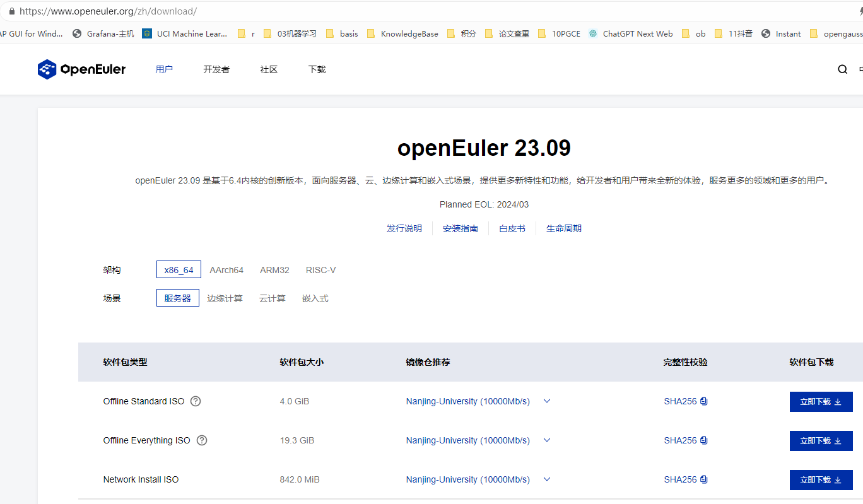
Task: Show help for Offline Everything ISO
Action: point(202,440)
